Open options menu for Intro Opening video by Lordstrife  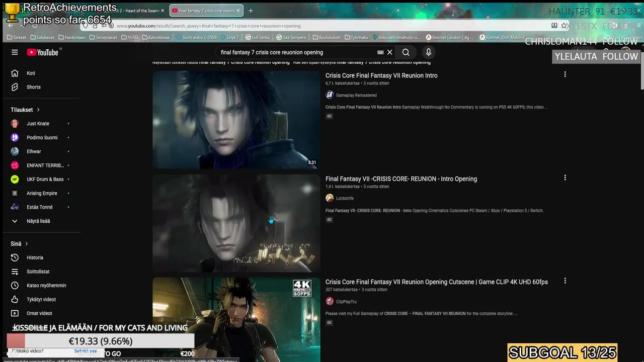(565, 177)
